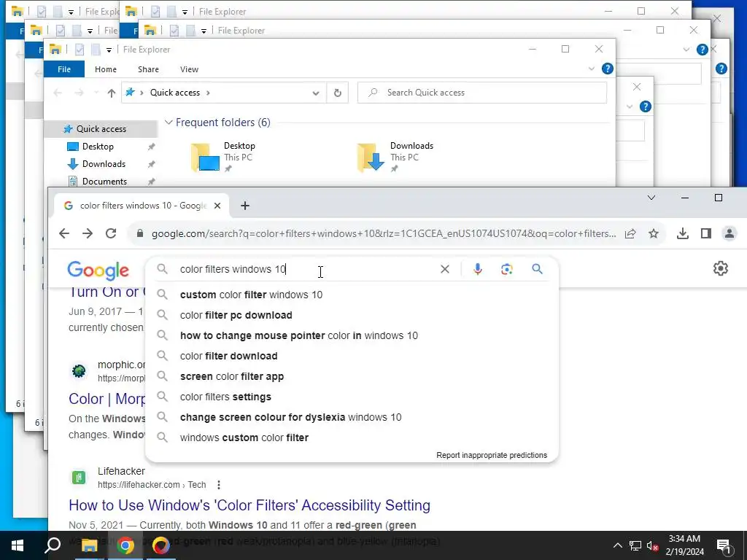Select the Downloads frequent folder
Screen dimensions: 747x560
(395, 157)
